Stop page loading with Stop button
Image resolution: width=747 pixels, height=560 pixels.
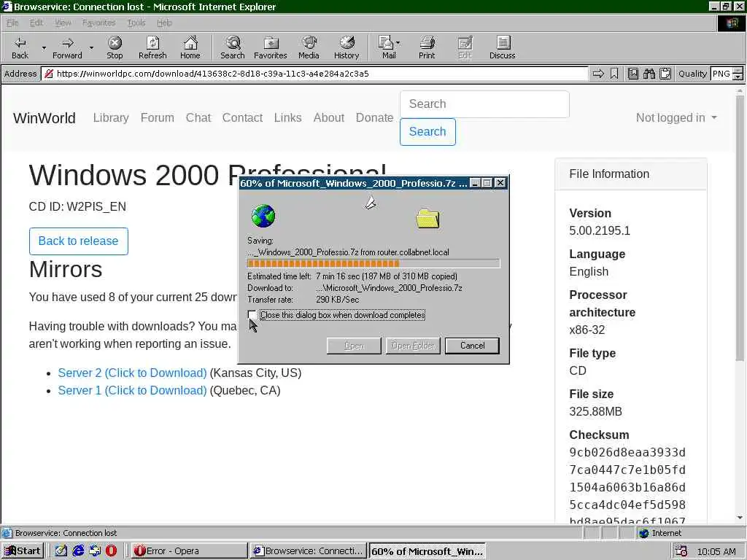click(x=115, y=47)
